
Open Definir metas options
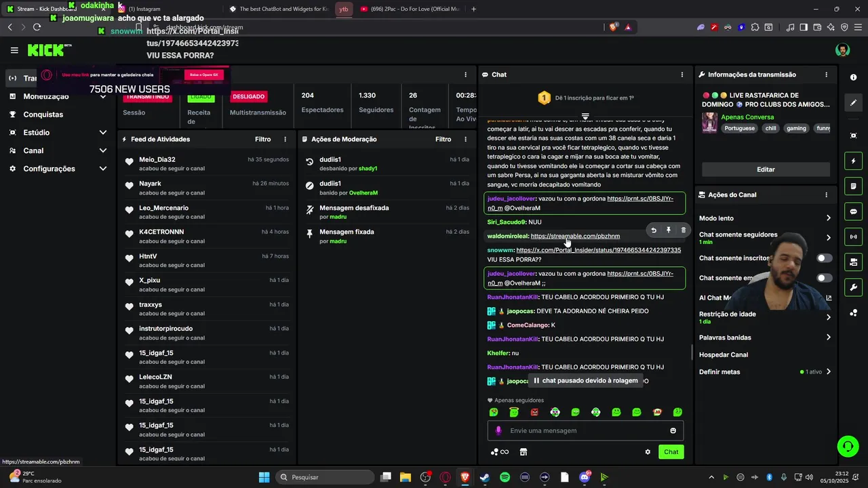[x=828, y=372]
